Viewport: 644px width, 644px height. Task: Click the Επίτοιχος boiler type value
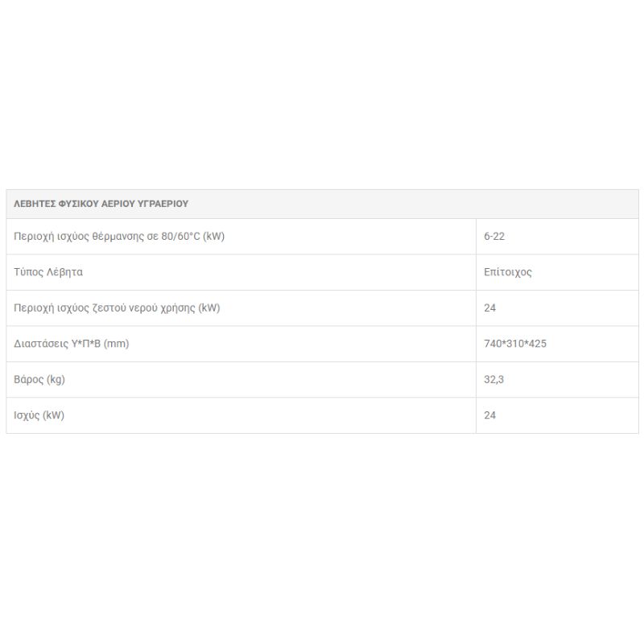508,272
